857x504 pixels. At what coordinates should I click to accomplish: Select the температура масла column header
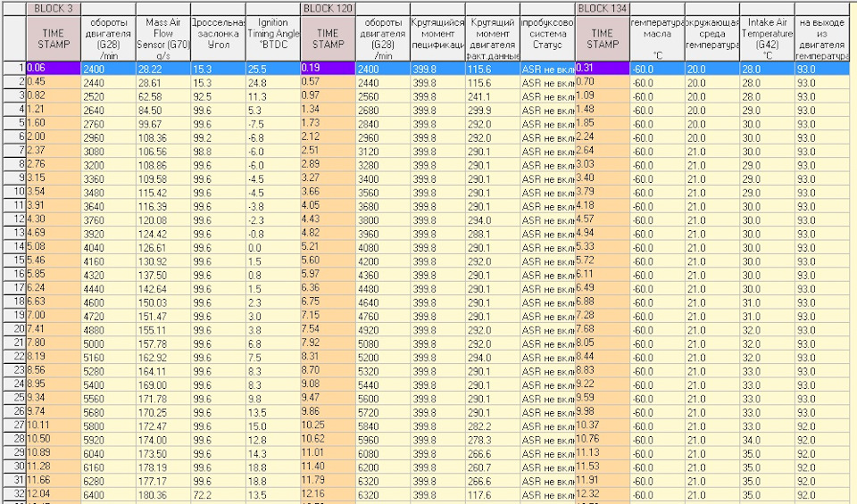[x=656, y=37]
